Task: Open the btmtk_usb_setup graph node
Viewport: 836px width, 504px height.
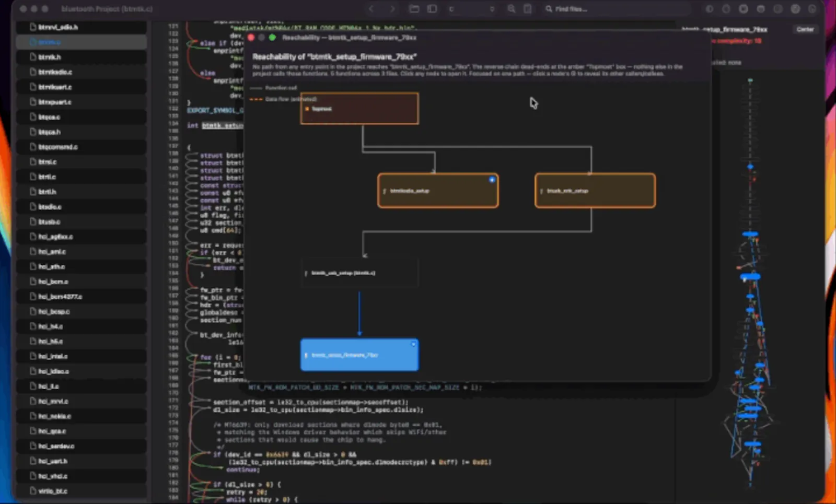Action: pos(359,273)
